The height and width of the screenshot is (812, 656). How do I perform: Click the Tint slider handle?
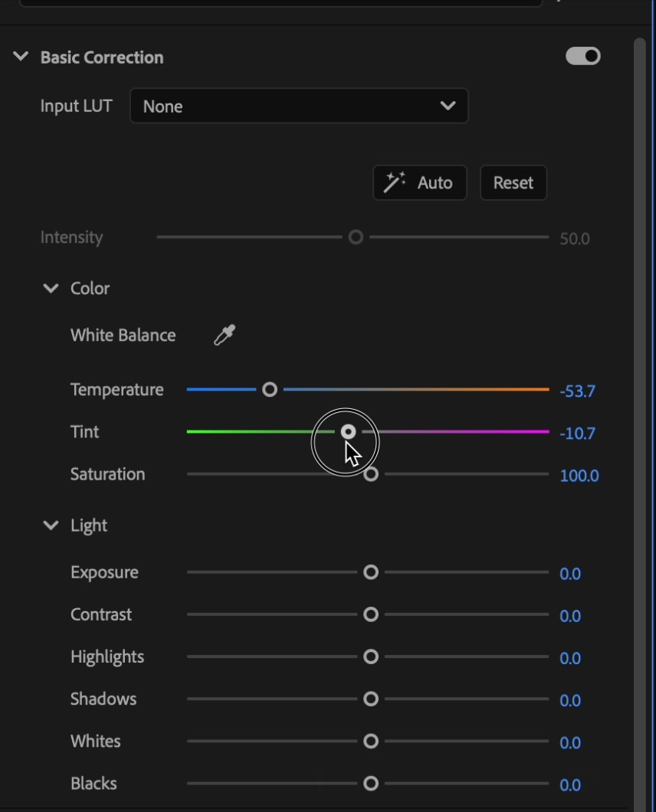click(x=348, y=431)
